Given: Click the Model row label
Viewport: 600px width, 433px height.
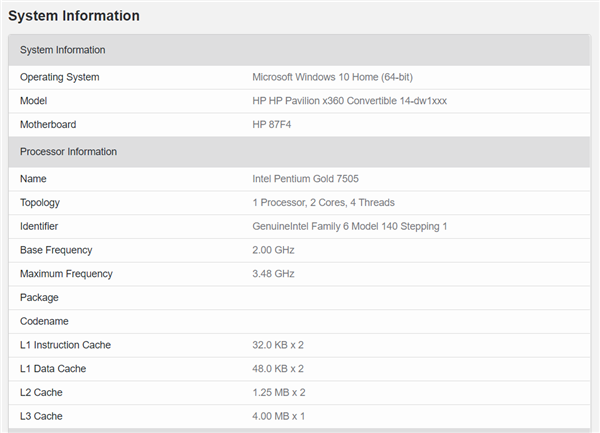Looking at the screenshot, I should point(34,101).
